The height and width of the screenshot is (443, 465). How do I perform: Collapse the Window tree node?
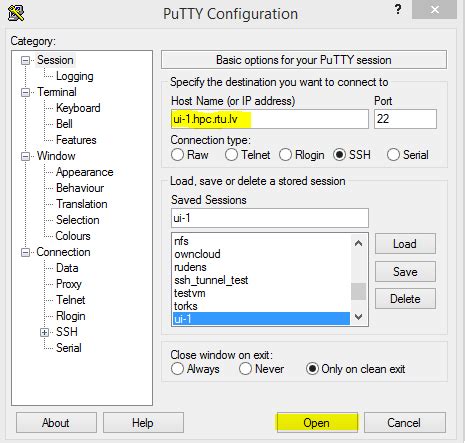pos(25,156)
